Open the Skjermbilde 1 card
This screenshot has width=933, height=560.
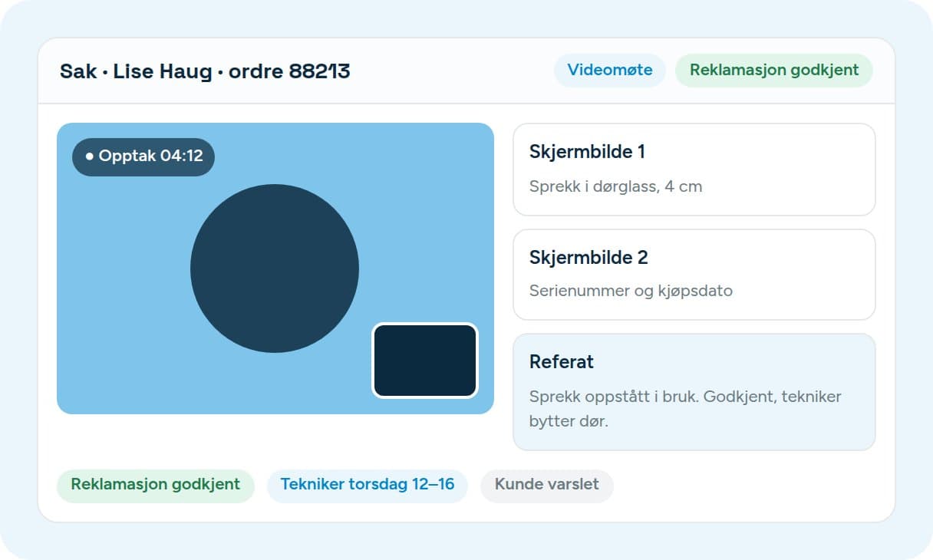coord(694,170)
